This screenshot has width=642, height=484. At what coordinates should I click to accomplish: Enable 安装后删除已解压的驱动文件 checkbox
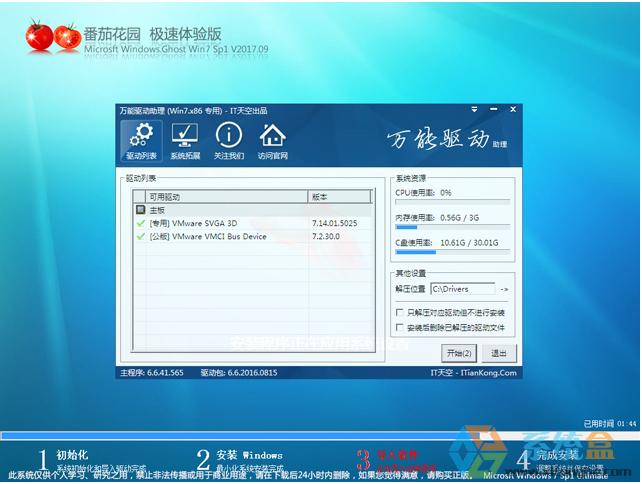tap(401, 327)
